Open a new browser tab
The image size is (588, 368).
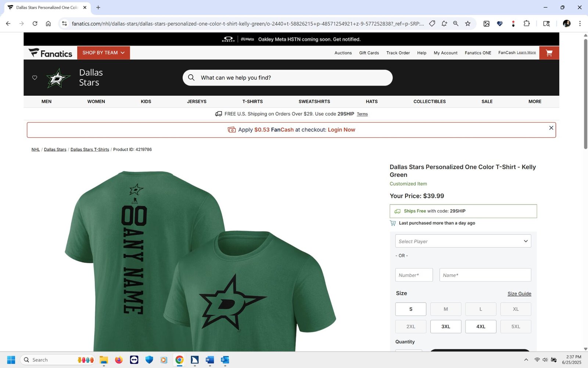pyautogui.click(x=98, y=7)
